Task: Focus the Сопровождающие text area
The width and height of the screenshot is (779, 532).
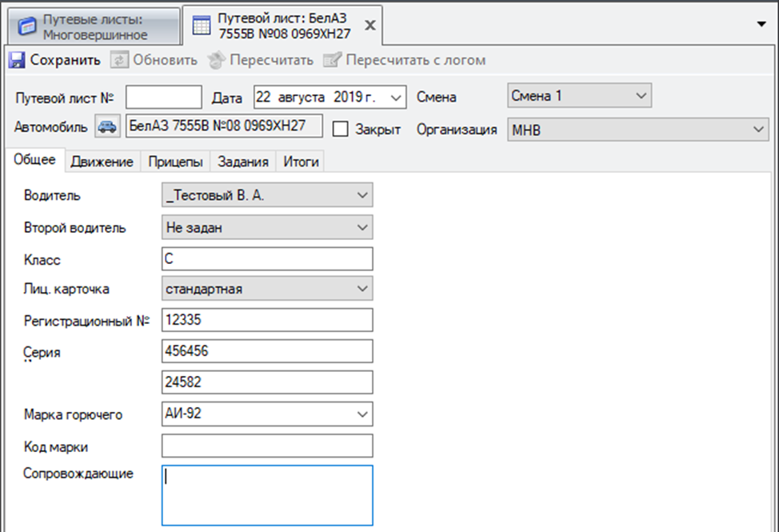Action: 267,494
